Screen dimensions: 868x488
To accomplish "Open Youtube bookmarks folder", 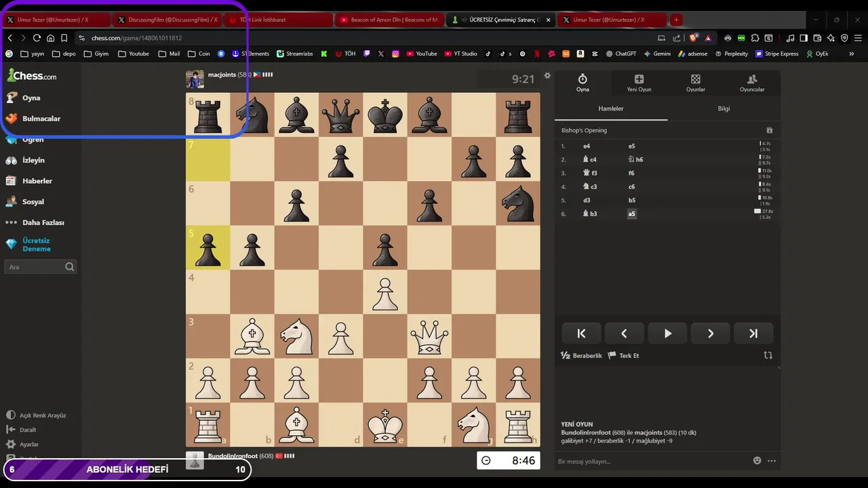I will pyautogui.click(x=133, y=54).
